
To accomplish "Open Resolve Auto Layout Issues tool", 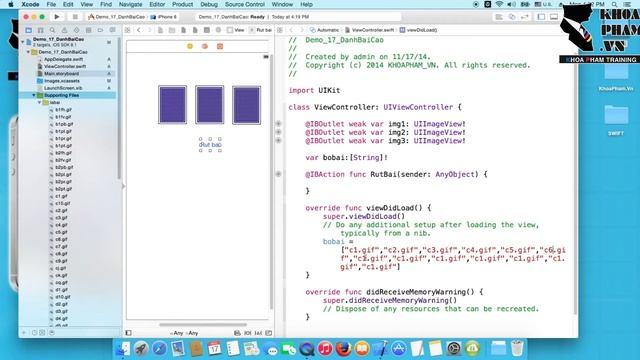I will 258,333.
